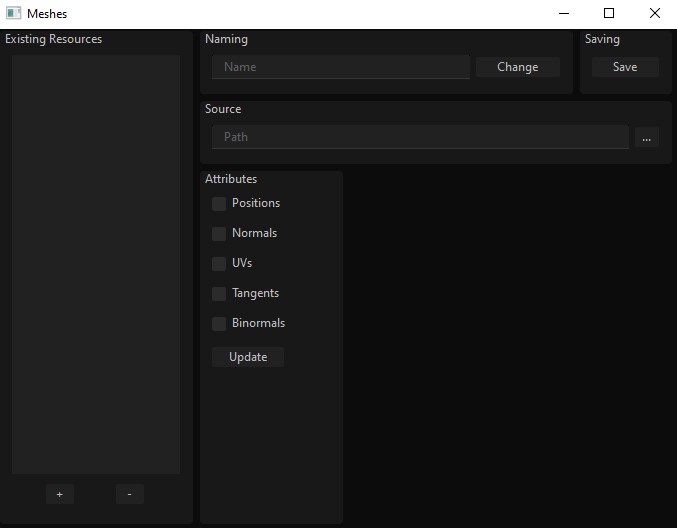Enable the Positions attribute checkbox
This screenshot has height=528, width=677.
point(219,204)
